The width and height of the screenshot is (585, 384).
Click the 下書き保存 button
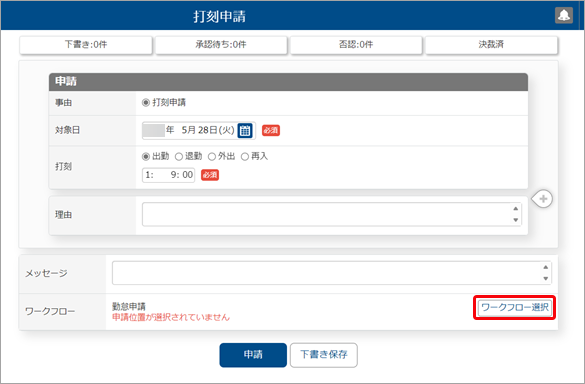coord(324,355)
